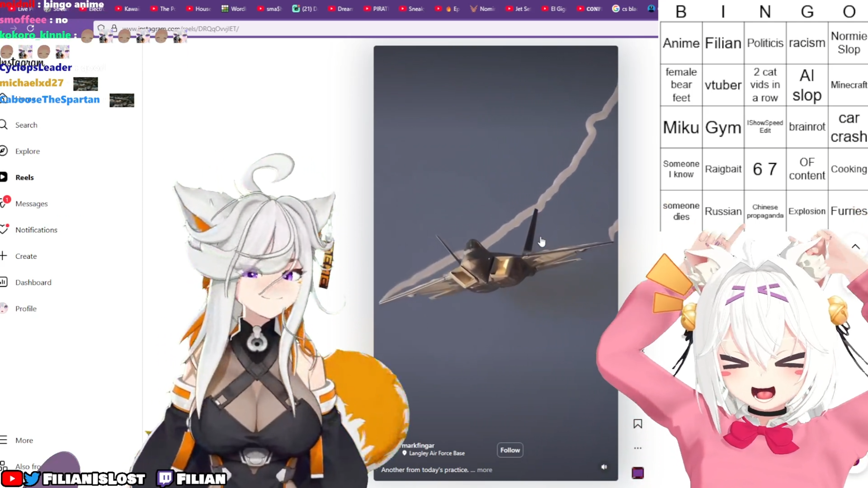This screenshot has height=488, width=868.
Task: Switch to the Reels section
Action: pyautogui.click(x=24, y=178)
